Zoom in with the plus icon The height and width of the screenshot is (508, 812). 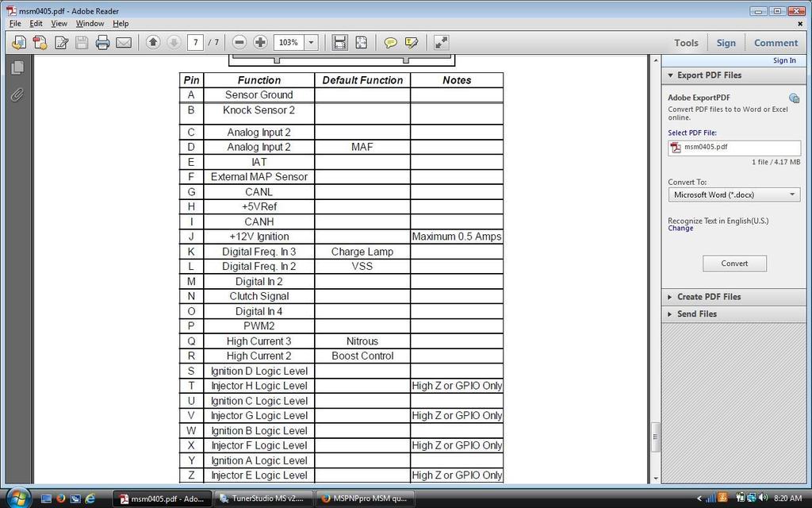[260, 42]
